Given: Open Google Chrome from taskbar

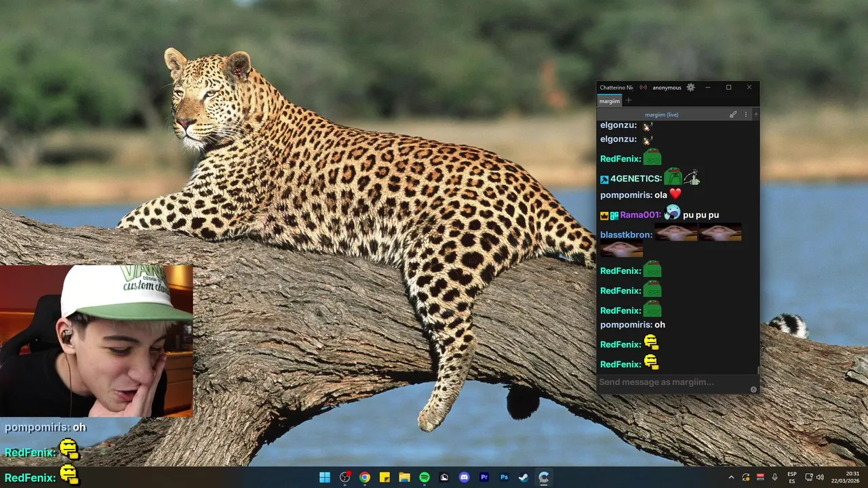Looking at the screenshot, I should pyautogui.click(x=365, y=477).
